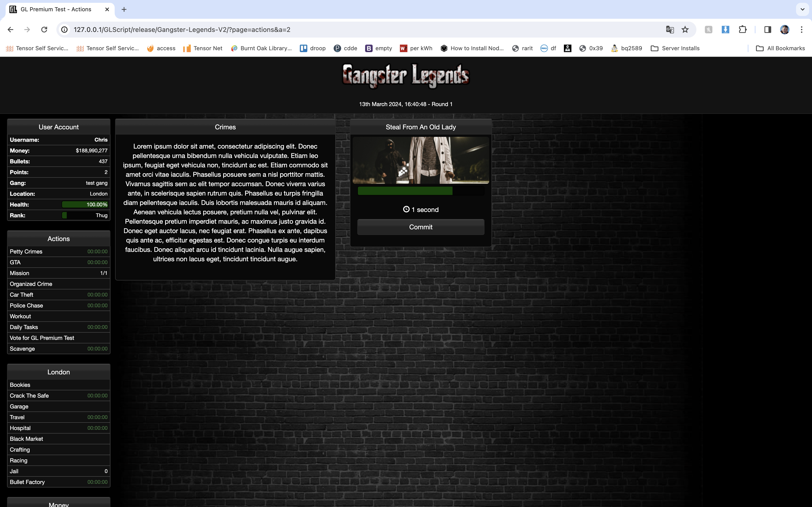Click the bookmark star icon

tap(685, 30)
